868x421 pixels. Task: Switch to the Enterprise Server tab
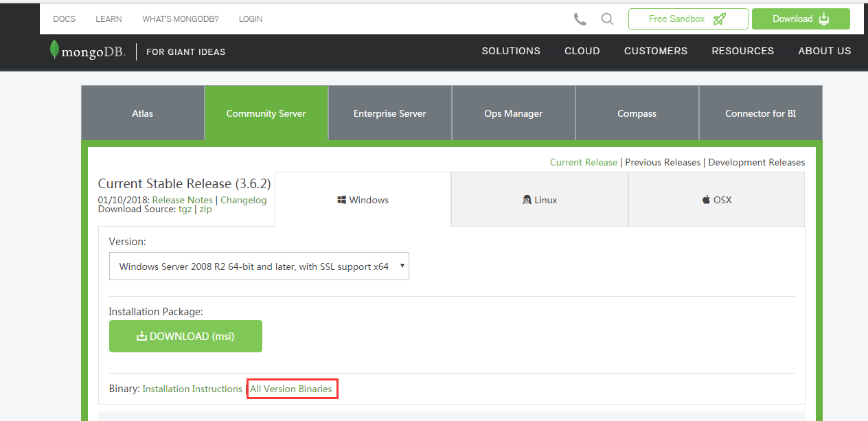[x=390, y=113]
